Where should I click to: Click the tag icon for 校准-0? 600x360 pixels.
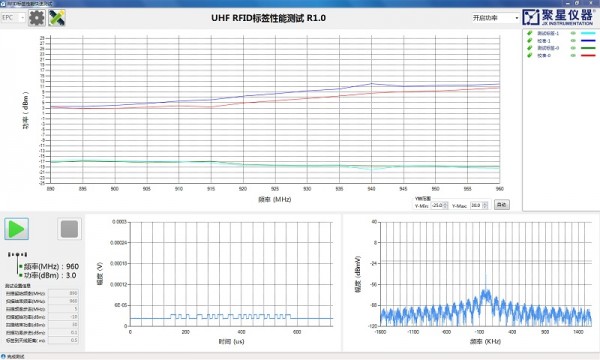(530, 55)
